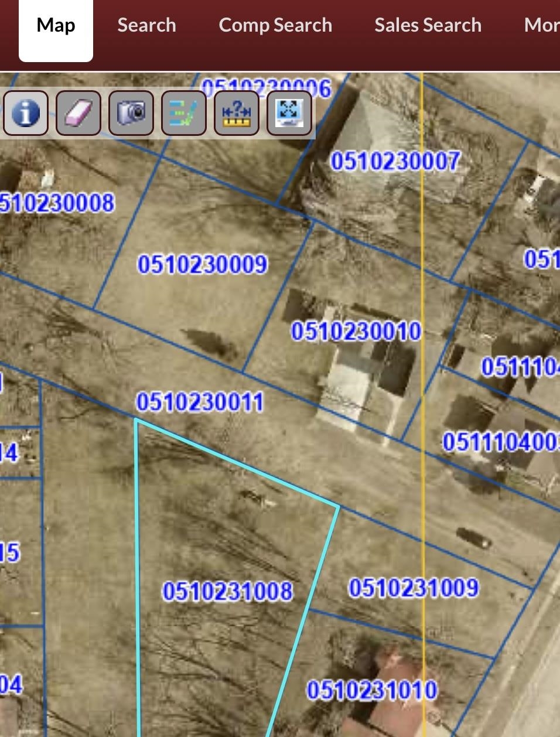Screen dimensions: 560x737
Task: Select parcel 0510231010 with red roof
Action: click(371, 690)
